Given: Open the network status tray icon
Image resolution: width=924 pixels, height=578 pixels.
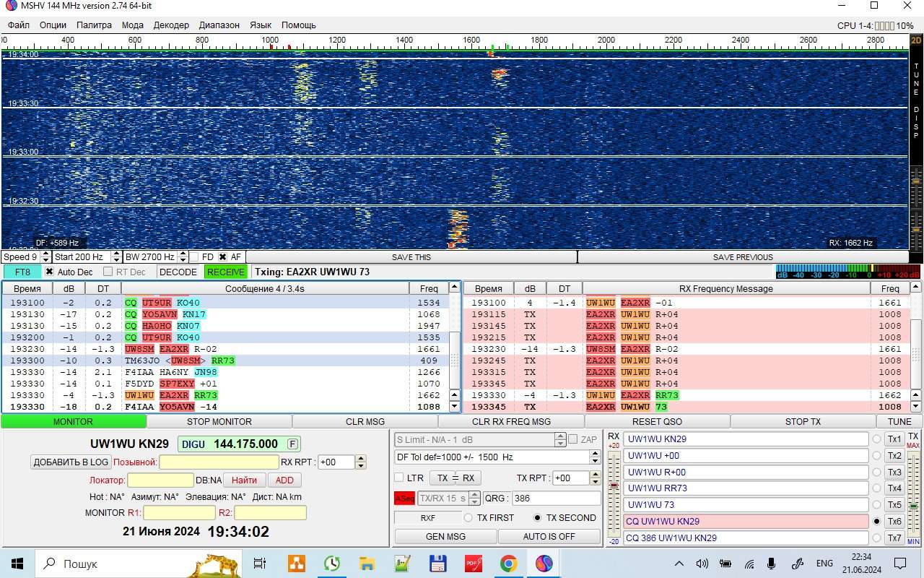Looking at the screenshot, I should (x=749, y=564).
